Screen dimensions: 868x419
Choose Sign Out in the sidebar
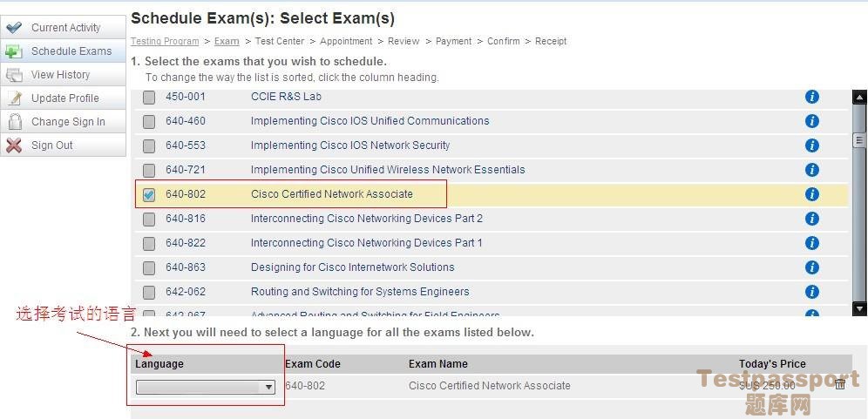63,145
